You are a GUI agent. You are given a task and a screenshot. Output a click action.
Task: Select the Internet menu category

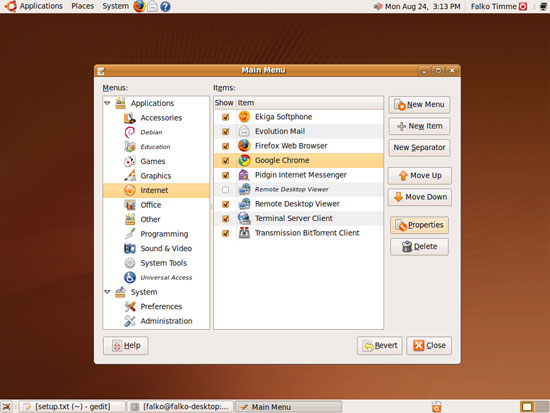tap(156, 191)
